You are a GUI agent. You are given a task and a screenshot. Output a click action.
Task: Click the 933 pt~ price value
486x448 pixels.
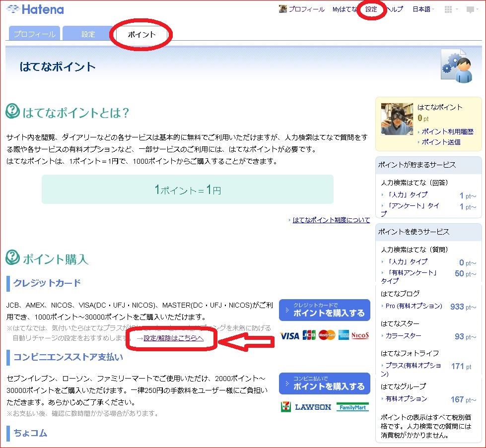[x=463, y=307]
